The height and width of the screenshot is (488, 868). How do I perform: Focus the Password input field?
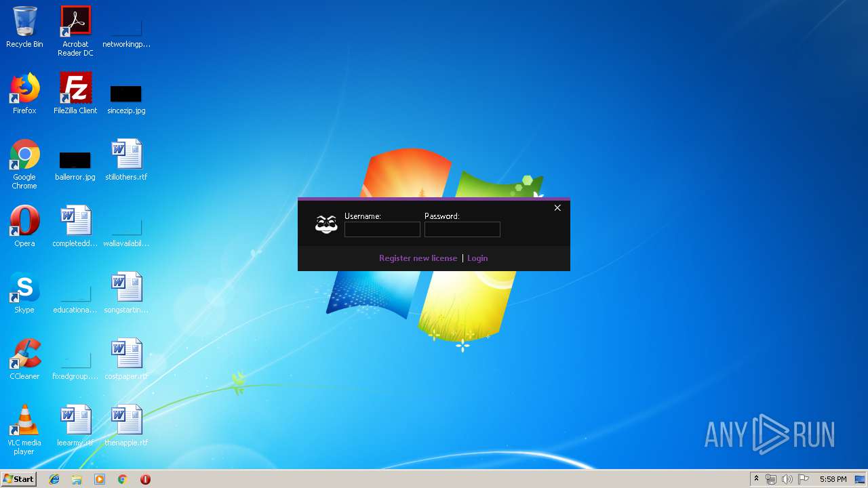pyautogui.click(x=462, y=230)
